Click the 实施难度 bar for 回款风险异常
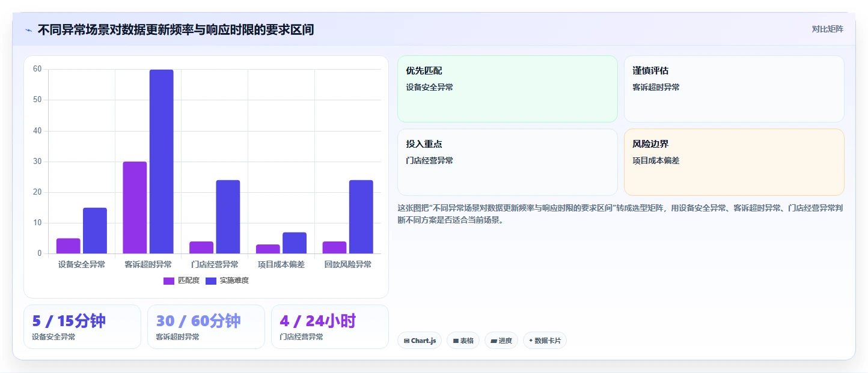Image resolution: width=868 pixels, height=373 pixels. coord(361,217)
